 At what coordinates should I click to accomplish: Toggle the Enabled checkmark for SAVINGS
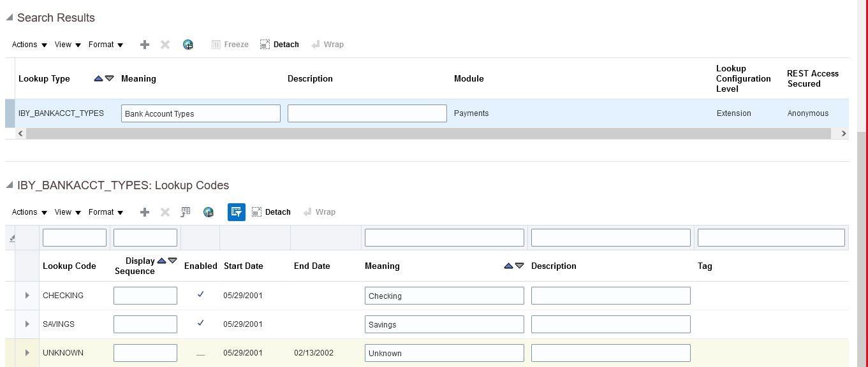(201, 323)
